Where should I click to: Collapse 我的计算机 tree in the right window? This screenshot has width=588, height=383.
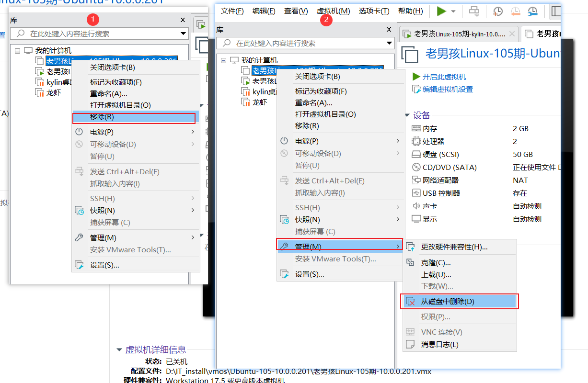point(223,60)
